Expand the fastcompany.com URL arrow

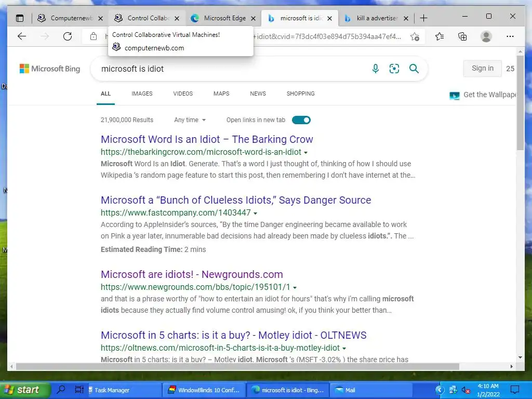pos(255,214)
